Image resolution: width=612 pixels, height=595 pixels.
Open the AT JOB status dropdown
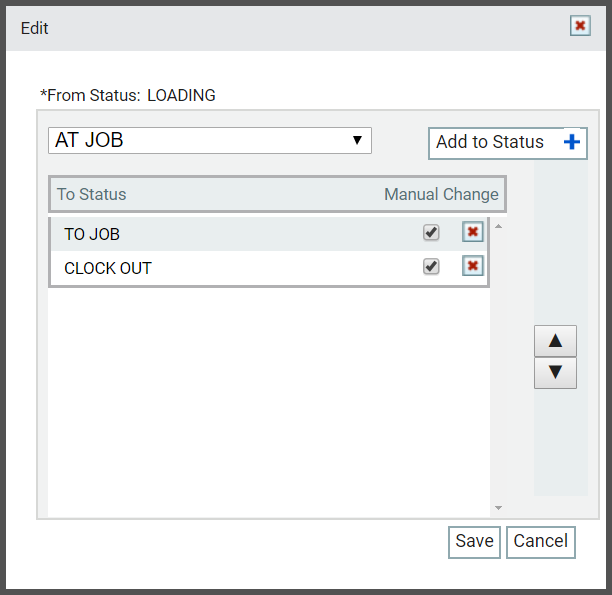(x=210, y=141)
